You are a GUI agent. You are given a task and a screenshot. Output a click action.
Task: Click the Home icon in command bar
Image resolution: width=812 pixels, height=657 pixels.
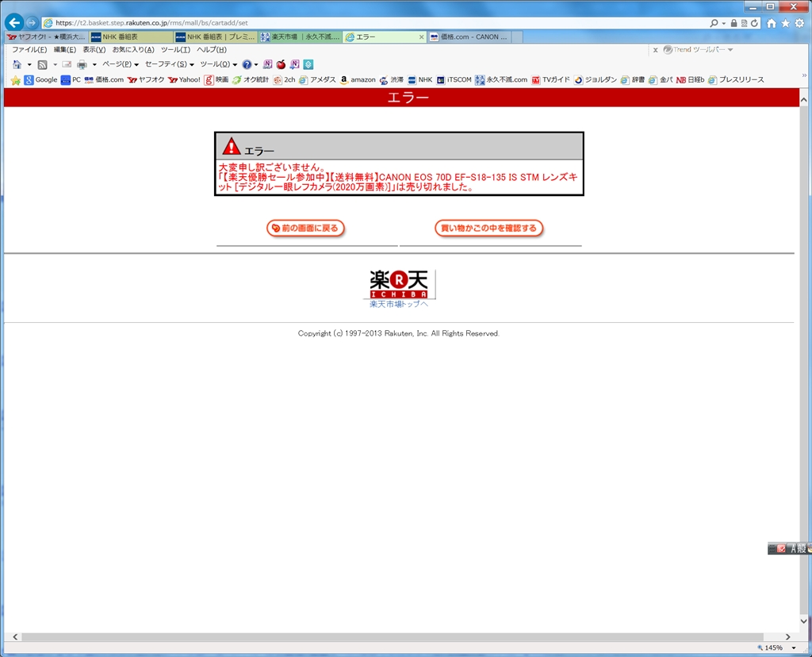[17, 65]
